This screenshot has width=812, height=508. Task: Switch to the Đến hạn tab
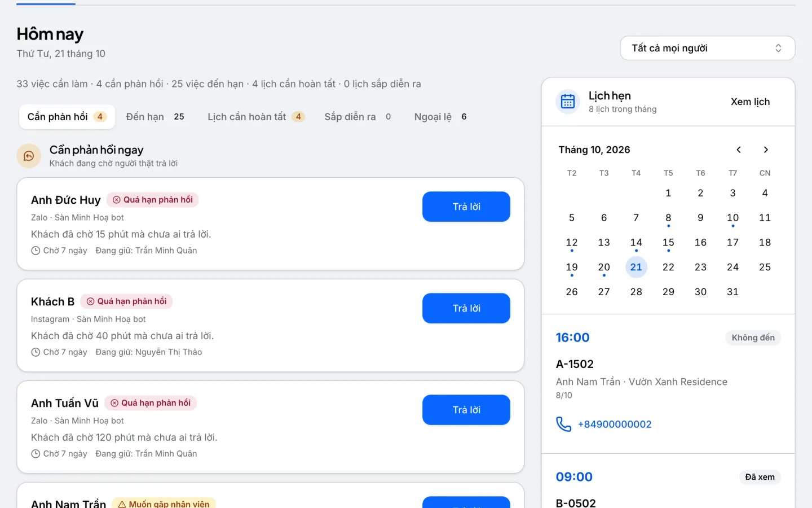coord(155,117)
